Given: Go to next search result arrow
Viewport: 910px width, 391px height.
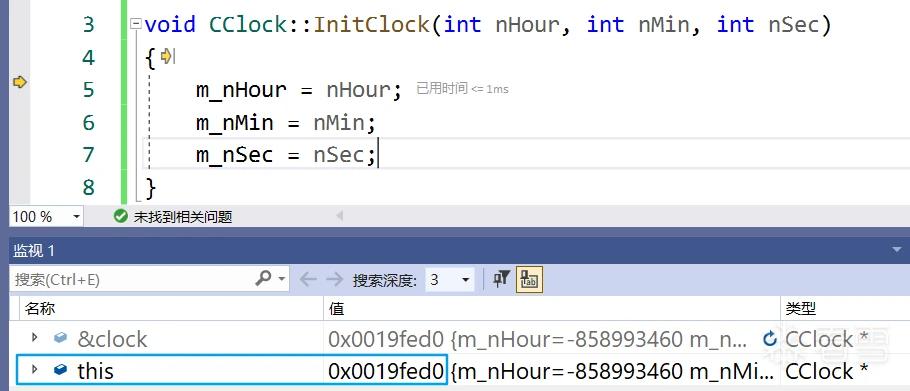Looking at the screenshot, I should (335, 280).
